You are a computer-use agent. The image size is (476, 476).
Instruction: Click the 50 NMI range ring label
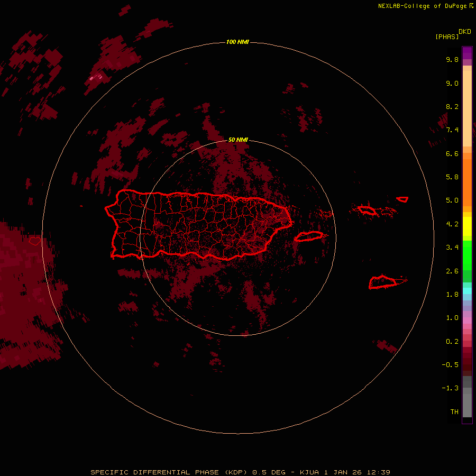coord(238,140)
